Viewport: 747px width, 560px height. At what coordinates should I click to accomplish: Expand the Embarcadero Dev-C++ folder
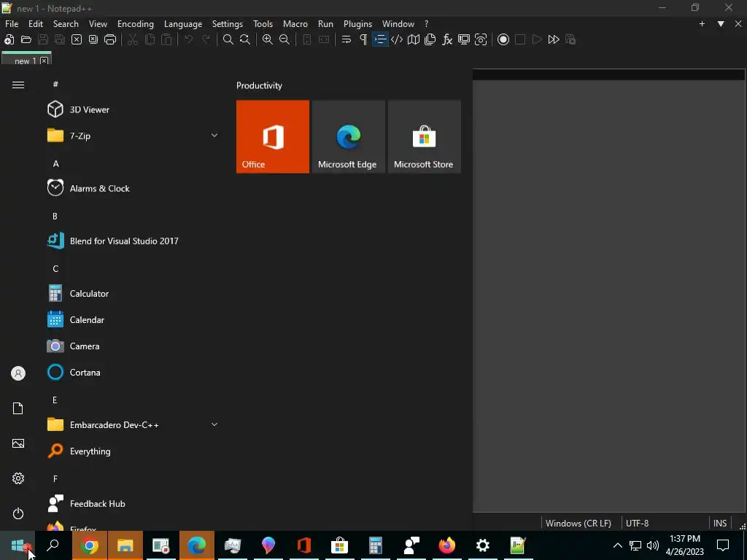tap(214, 425)
